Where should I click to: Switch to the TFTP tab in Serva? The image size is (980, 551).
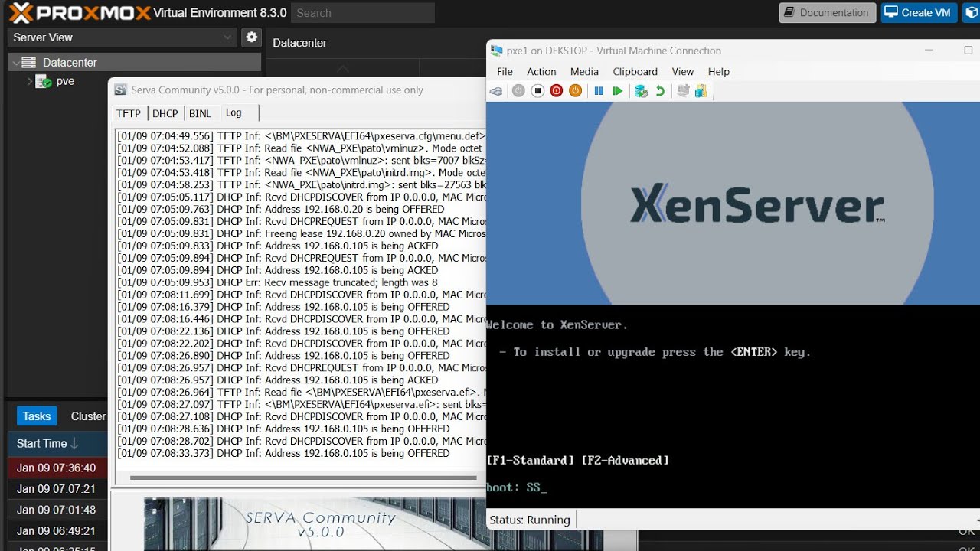(x=129, y=113)
